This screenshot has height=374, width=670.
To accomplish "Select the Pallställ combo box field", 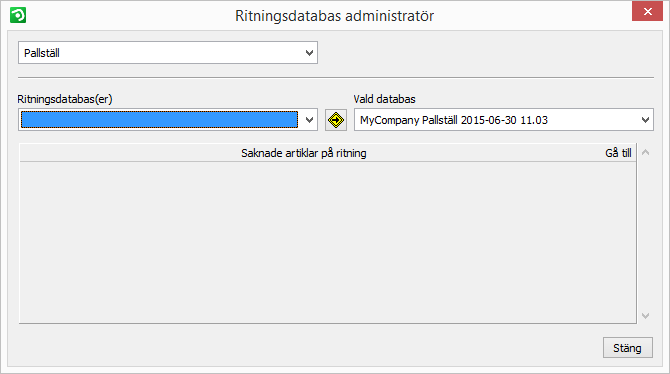I will point(168,53).
